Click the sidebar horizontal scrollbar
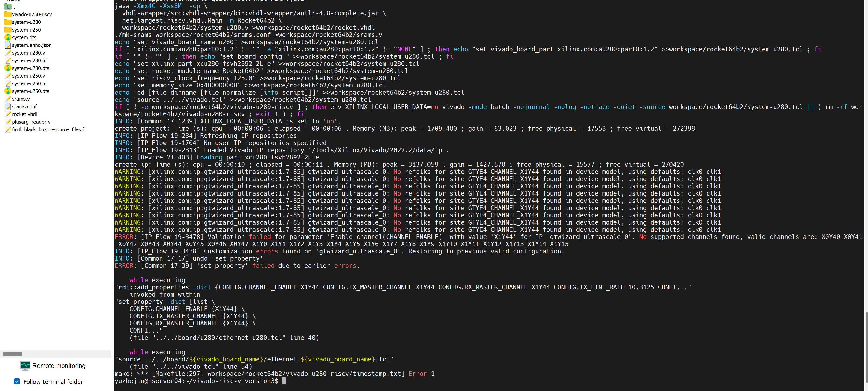This screenshot has width=868, height=391. pos(13,354)
